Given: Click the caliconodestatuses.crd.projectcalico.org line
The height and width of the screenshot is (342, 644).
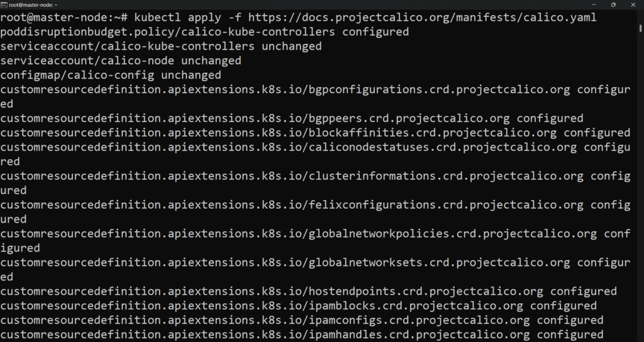Looking at the screenshot, I should click(x=314, y=147).
